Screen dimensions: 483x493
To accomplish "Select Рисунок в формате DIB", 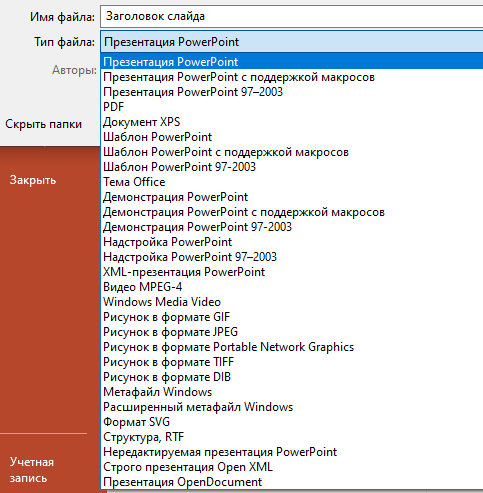I will 292,377.
